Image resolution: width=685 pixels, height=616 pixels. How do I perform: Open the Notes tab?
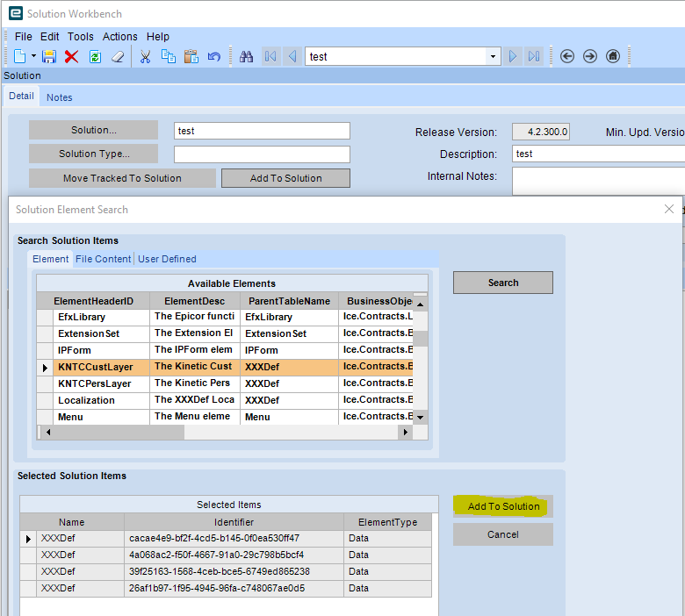click(x=60, y=97)
